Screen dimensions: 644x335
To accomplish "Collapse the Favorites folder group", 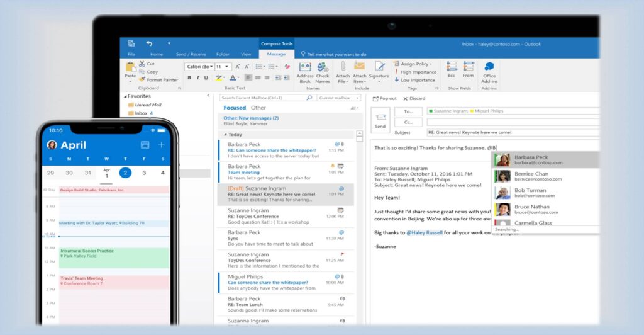I will click(125, 96).
